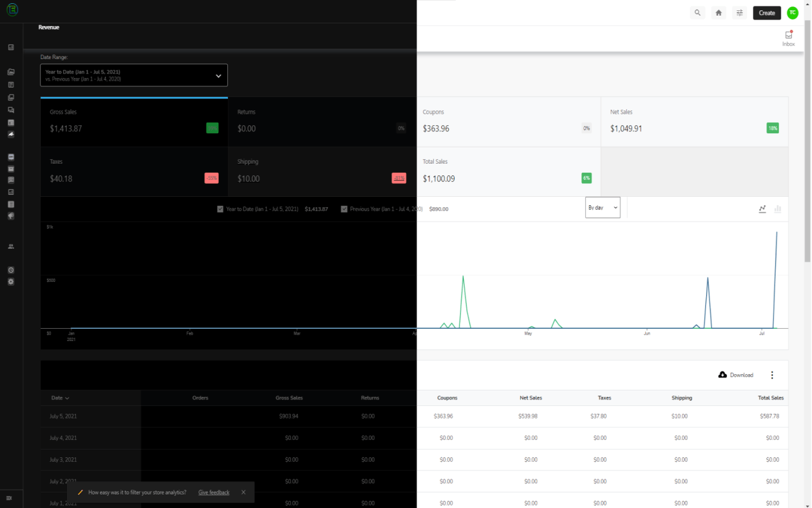The height and width of the screenshot is (508, 812).
Task: Switch to the line chart view icon
Action: (x=763, y=209)
